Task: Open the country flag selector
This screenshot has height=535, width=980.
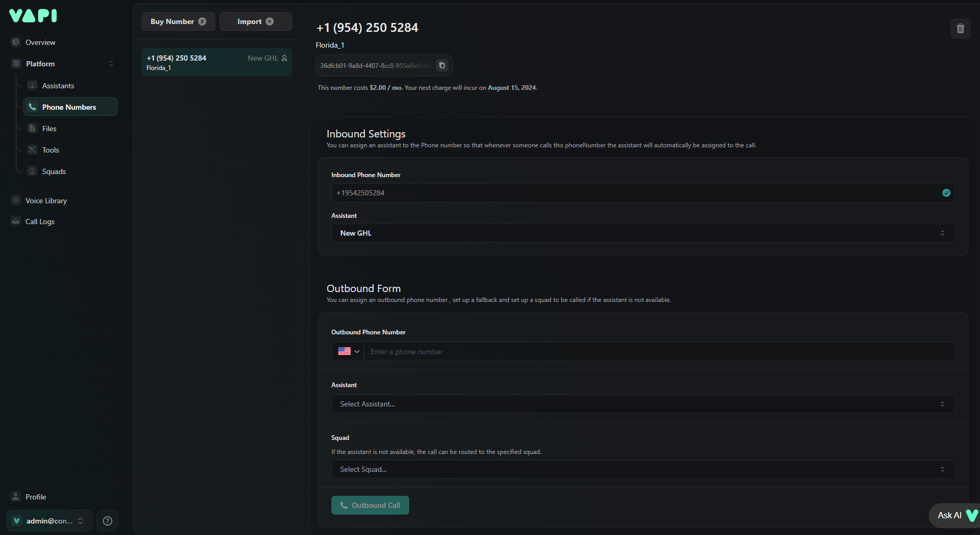Action: [x=348, y=352]
